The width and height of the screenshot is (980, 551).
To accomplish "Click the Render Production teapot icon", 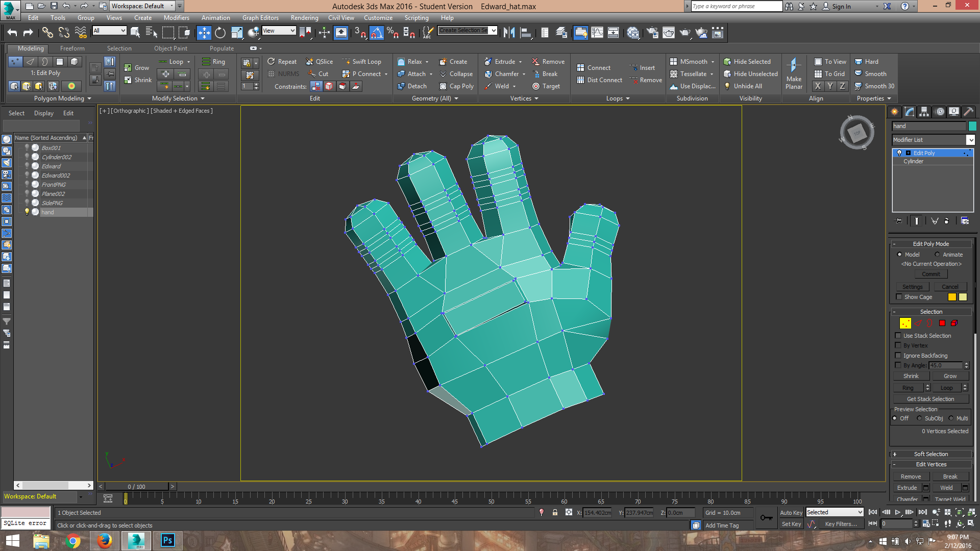I will tap(685, 33).
